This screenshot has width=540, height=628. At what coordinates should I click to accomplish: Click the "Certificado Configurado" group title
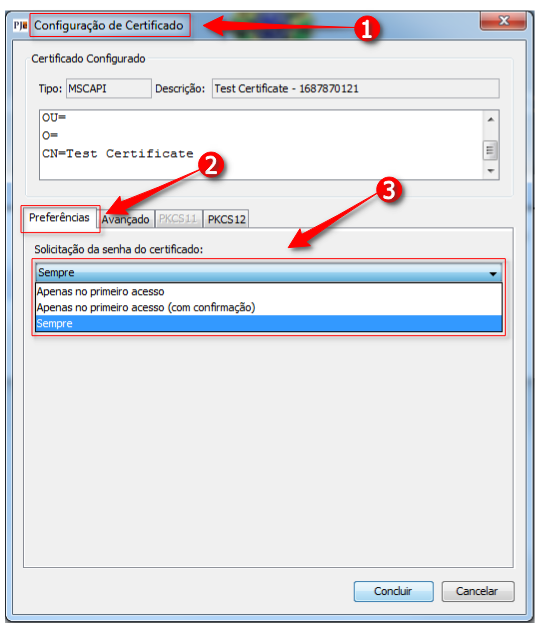click(x=88, y=58)
